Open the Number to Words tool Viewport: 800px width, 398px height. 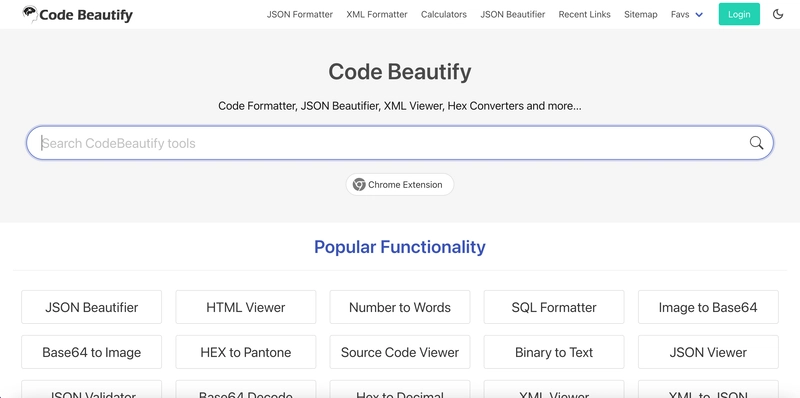click(x=399, y=307)
